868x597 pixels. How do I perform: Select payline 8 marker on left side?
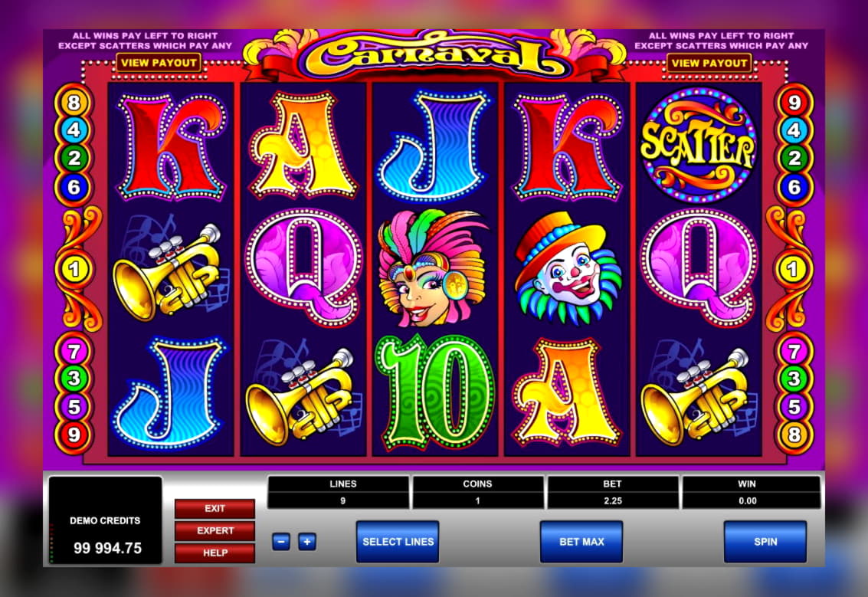[74, 103]
